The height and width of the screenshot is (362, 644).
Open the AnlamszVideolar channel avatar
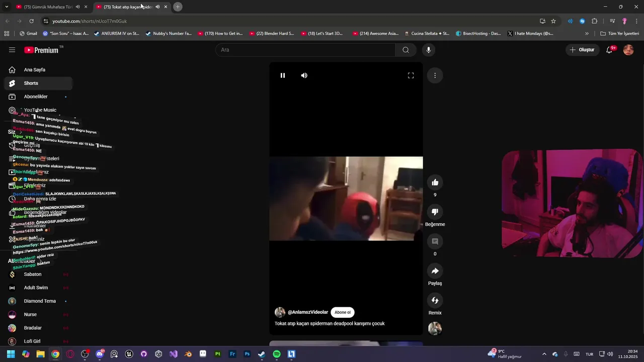[280, 312]
